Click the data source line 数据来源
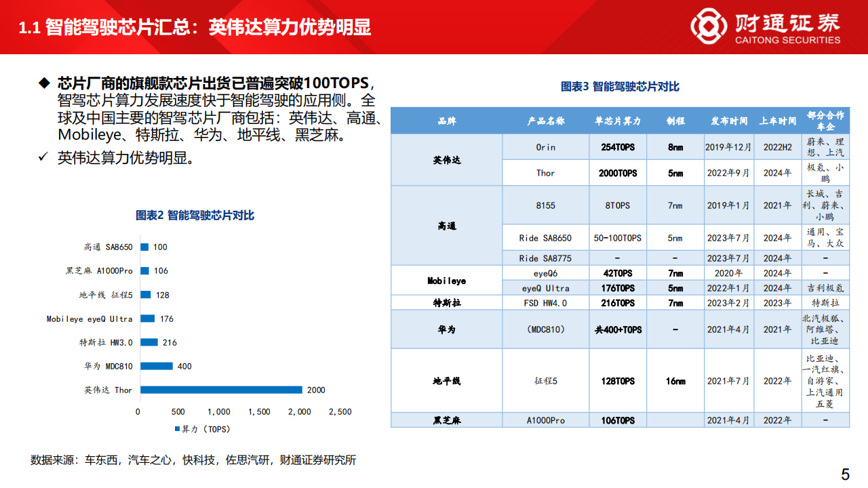Screen dimensions: 868x488 193,460
